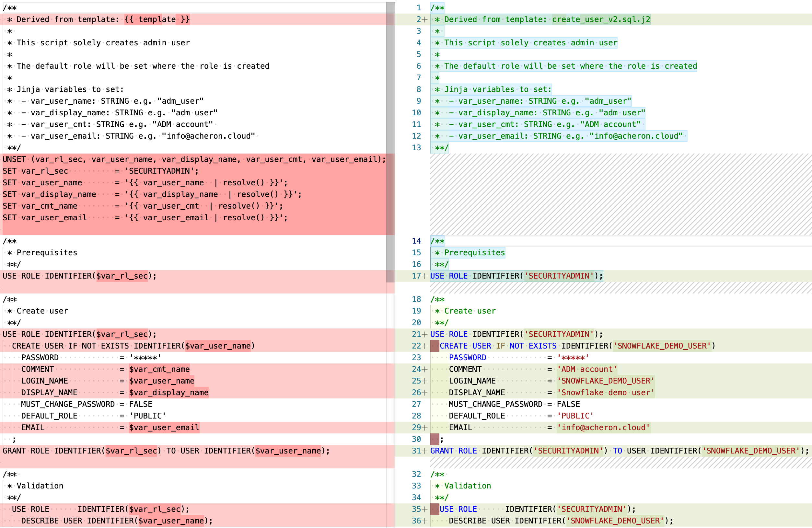Click GRANT keyword on line 31
Screen dimensions: 812x528
coord(442,451)
